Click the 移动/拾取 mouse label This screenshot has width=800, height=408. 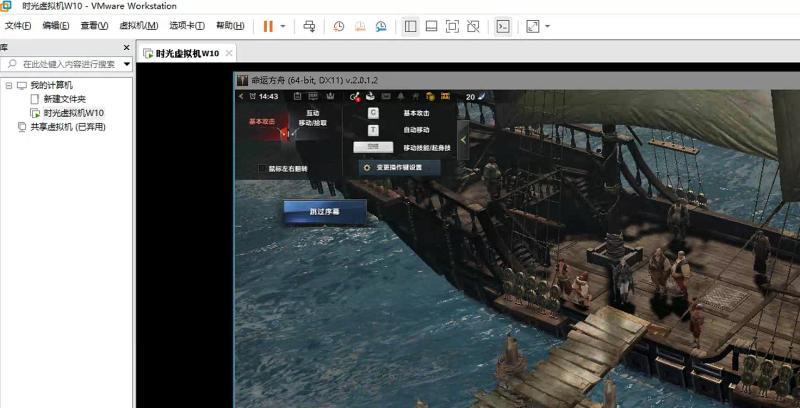coord(312,123)
